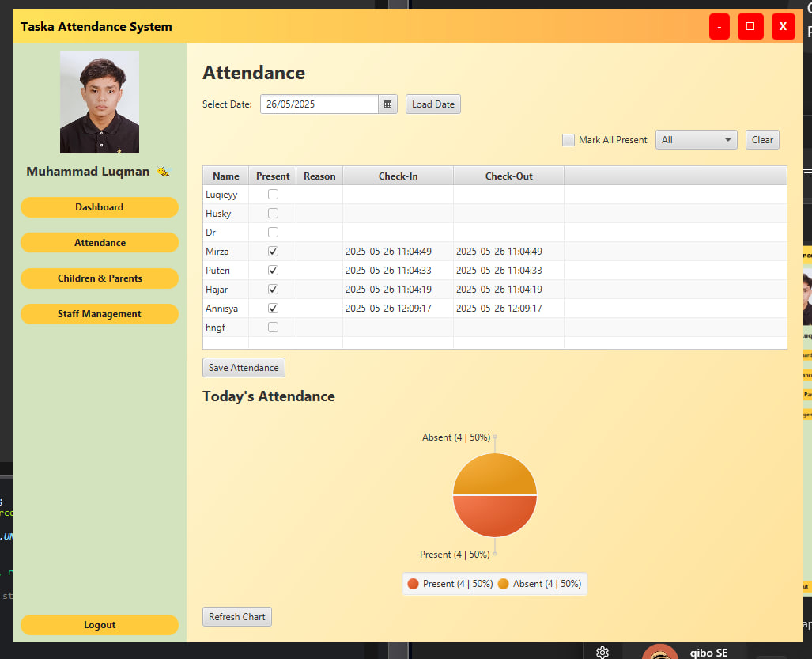Save the attendance records

coord(244,368)
